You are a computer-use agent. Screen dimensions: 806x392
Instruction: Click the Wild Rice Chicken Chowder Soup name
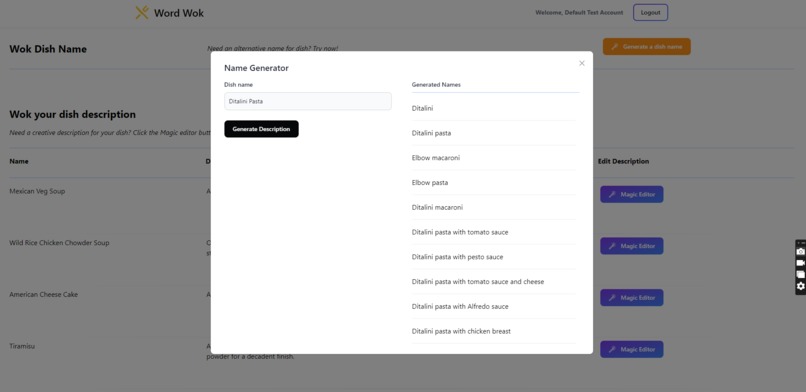59,242
